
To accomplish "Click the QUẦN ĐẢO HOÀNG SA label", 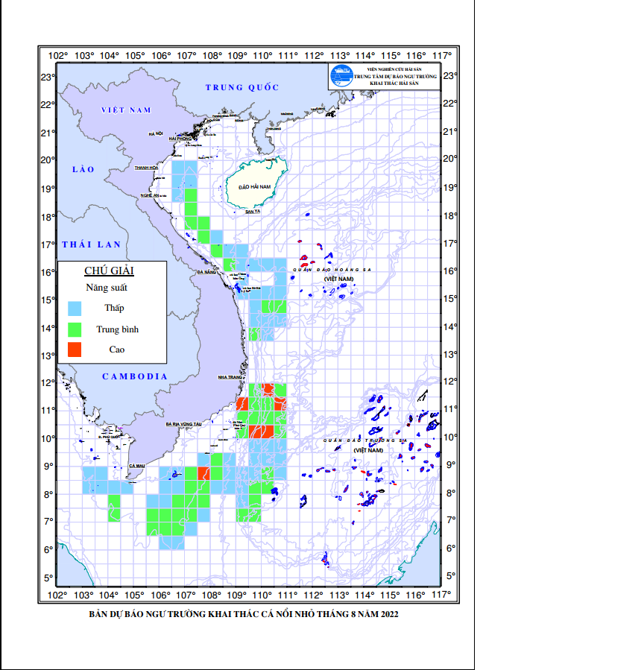I will (332, 270).
